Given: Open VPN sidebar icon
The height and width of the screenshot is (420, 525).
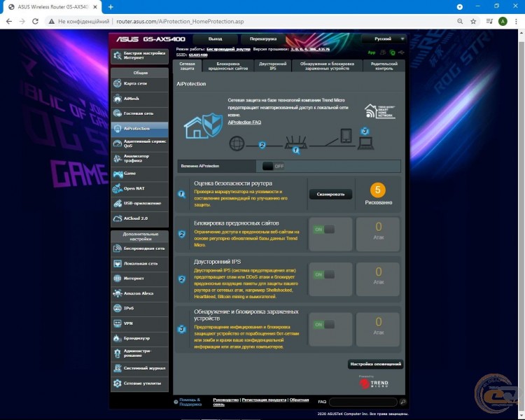Looking at the screenshot, I should (117, 323).
